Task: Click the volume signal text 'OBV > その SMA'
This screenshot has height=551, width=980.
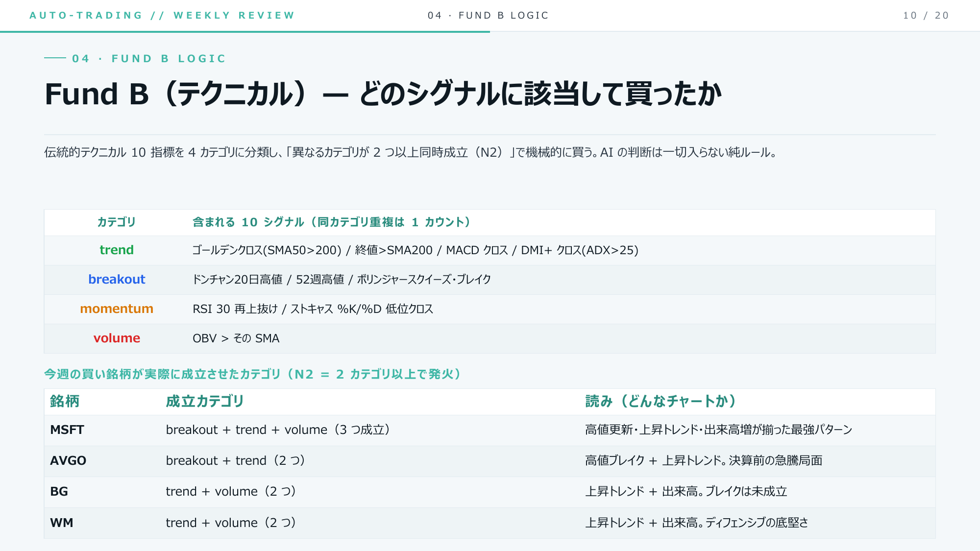Action: click(x=236, y=338)
